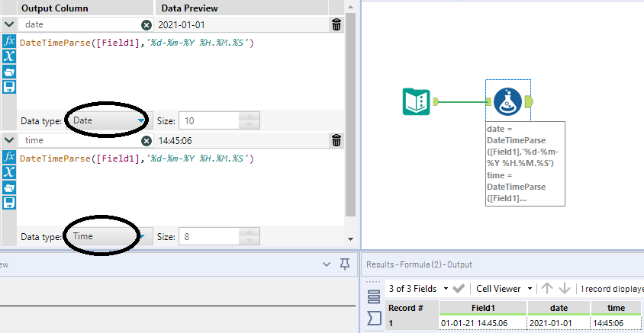Image resolution: width=644 pixels, height=333 pixels.
Task: Save the date expression with the disk icon
Action: 9,86
